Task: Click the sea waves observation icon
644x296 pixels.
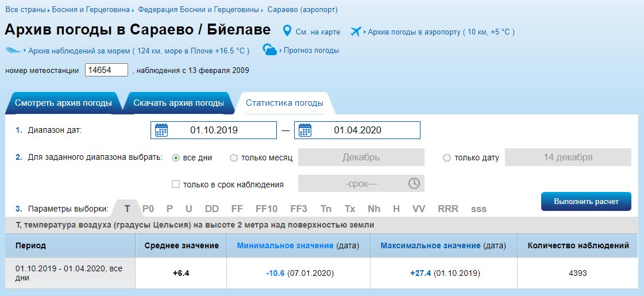Action: click(x=13, y=51)
